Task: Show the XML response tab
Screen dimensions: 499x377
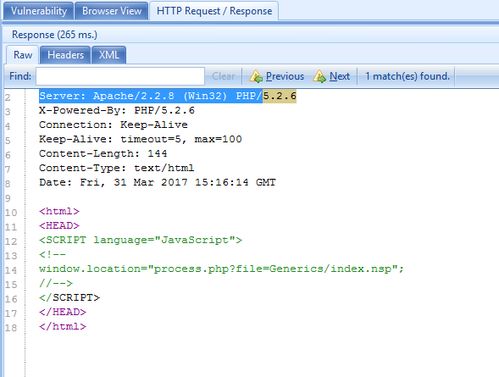Action: [109, 55]
